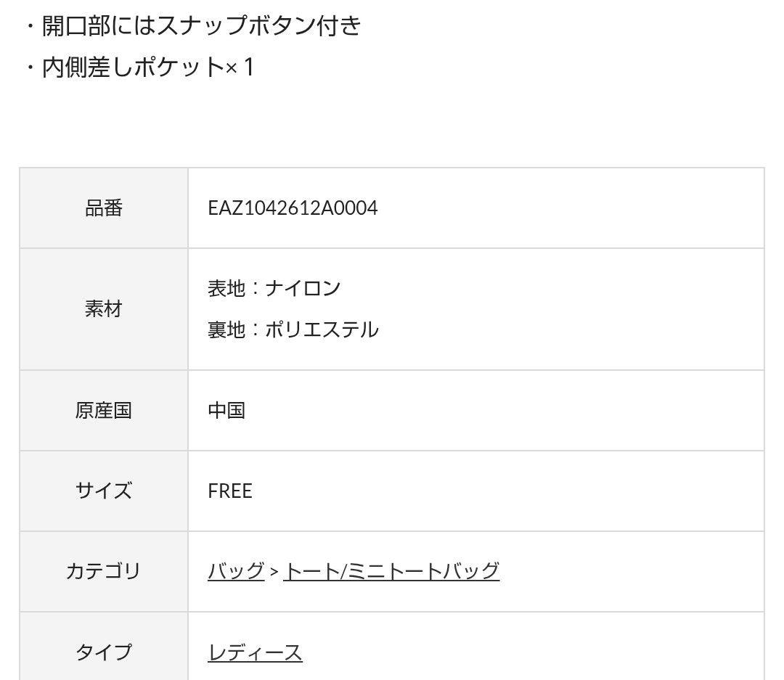Click the ×1 quantity after ポケット
Image resolution: width=784 pixels, height=680 pixels.
240,67
